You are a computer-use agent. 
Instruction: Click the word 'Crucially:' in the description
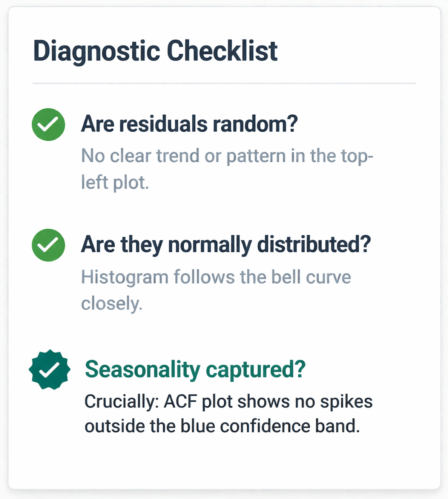coord(121,401)
